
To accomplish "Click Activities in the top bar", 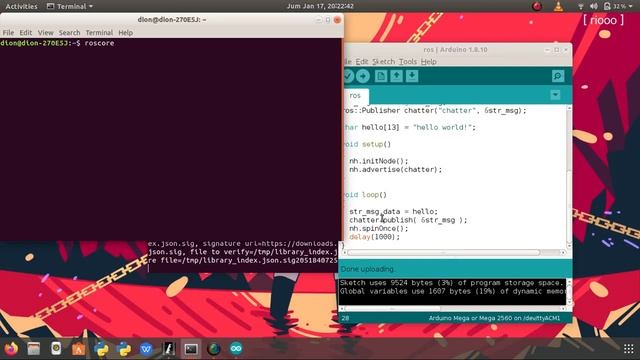I will pos(21,6).
